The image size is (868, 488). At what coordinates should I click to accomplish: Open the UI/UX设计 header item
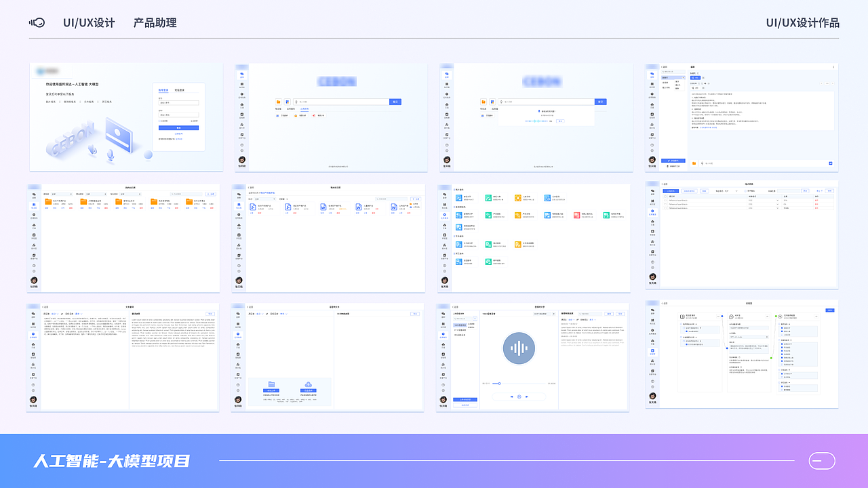click(89, 22)
